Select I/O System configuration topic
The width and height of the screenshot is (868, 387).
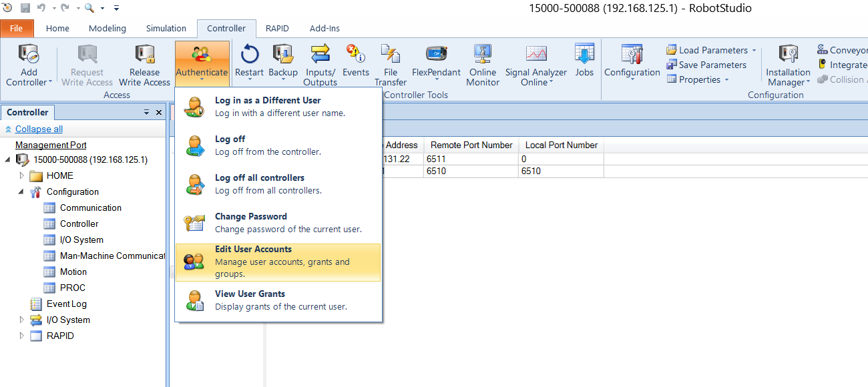tap(81, 240)
